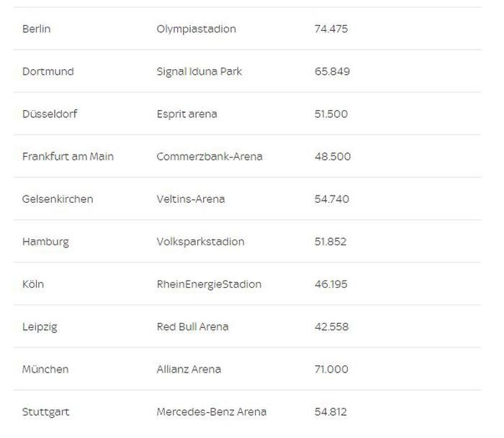Select the RheinEnergieStadion stadium name
504x438 pixels.
(x=209, y=283)
